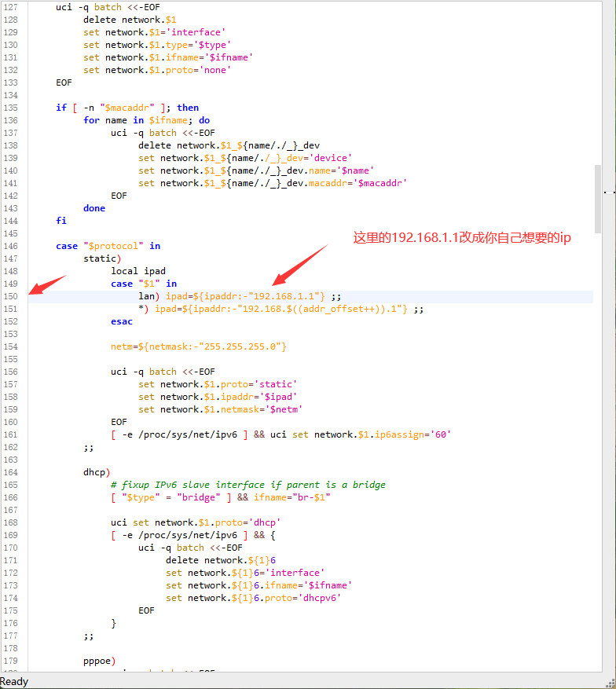Image resolution: width=616 pixels, height=689 pixels.
Task: Click the red arrow pointing at line 150 gutter
Action: 46,284
